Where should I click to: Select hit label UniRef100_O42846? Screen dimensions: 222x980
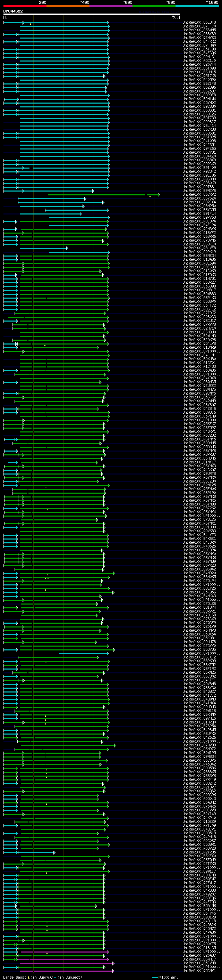click(199, 408)
